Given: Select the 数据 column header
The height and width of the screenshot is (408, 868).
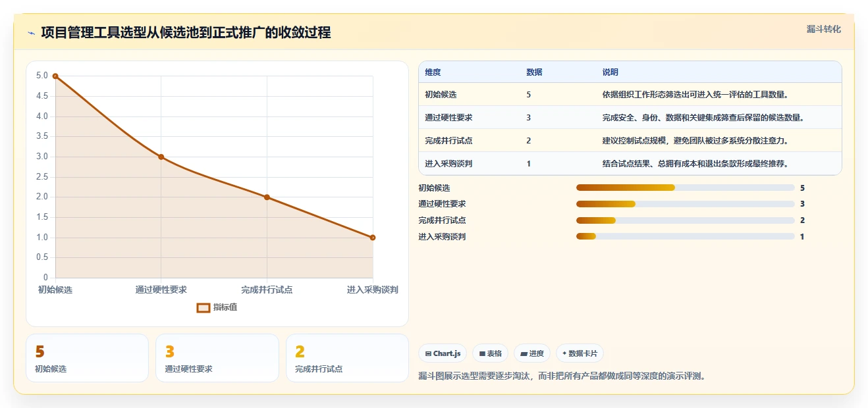Looking at the screenshot, I should [x=534, y=72].
